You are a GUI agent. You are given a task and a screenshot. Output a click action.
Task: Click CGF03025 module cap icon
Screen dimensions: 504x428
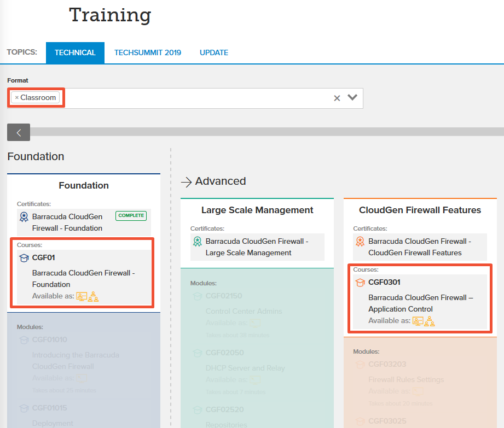[x=360, y=421]
